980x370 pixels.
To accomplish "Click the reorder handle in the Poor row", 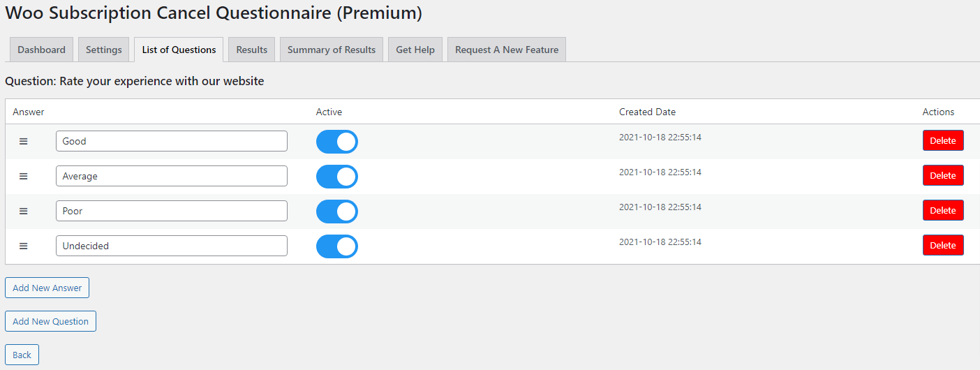I will coord(23,211).
